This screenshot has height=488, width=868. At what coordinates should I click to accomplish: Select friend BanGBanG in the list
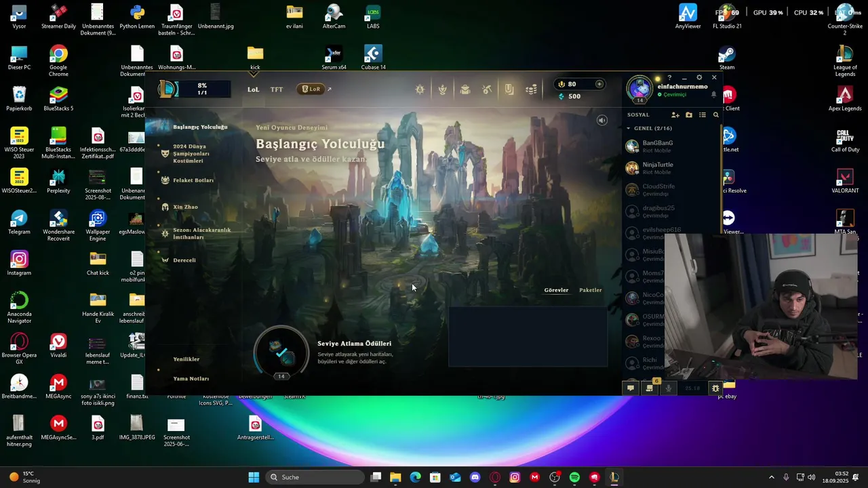click(671, 146)
